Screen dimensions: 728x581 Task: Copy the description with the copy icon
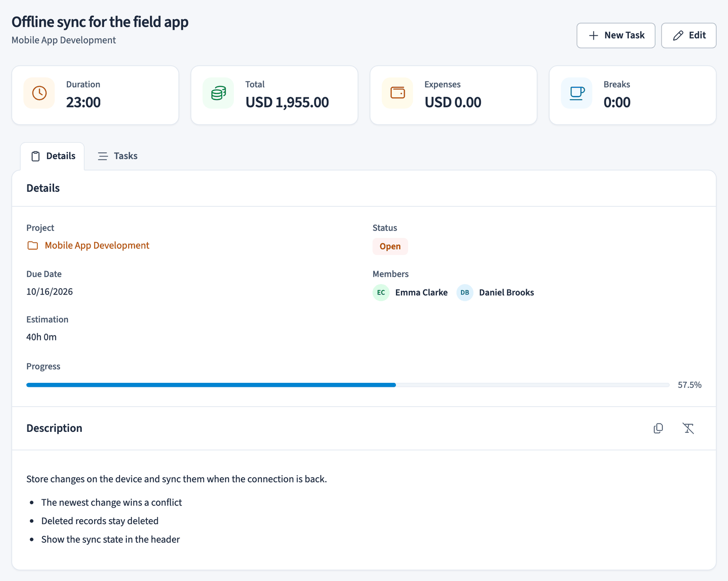pos(658,428)
